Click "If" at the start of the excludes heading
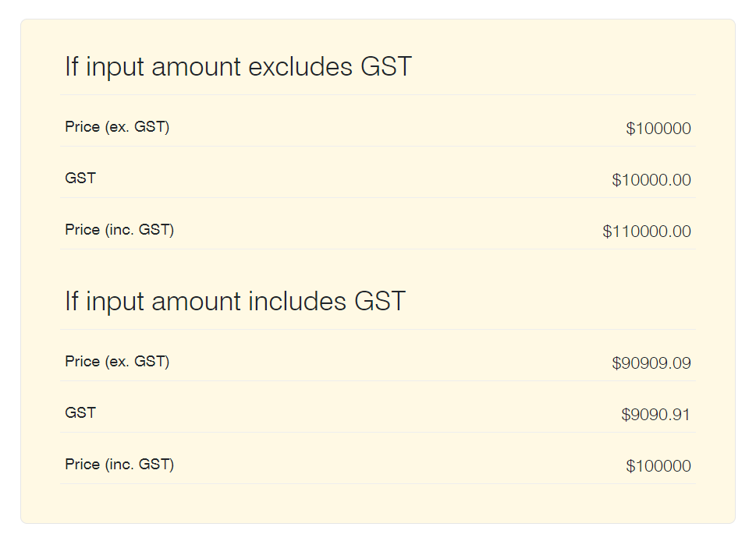 (72, 67)
